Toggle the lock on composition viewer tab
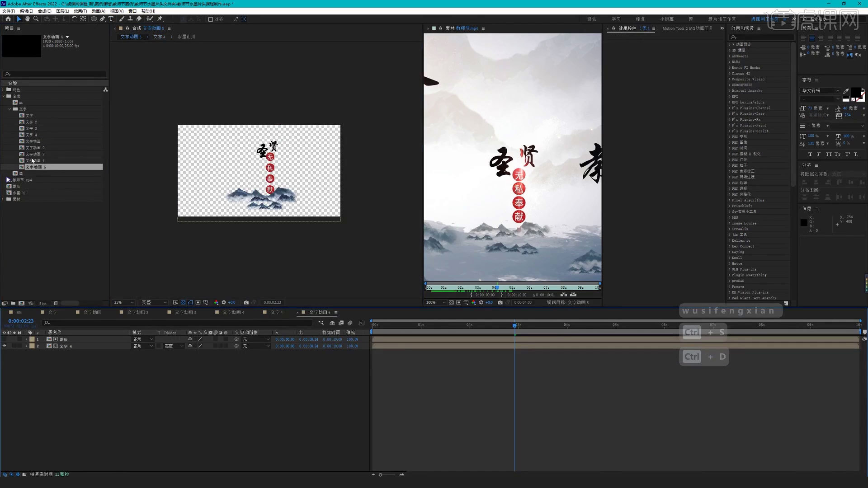The height and width of the screenshot is (488, 868). tap(127, 28)
